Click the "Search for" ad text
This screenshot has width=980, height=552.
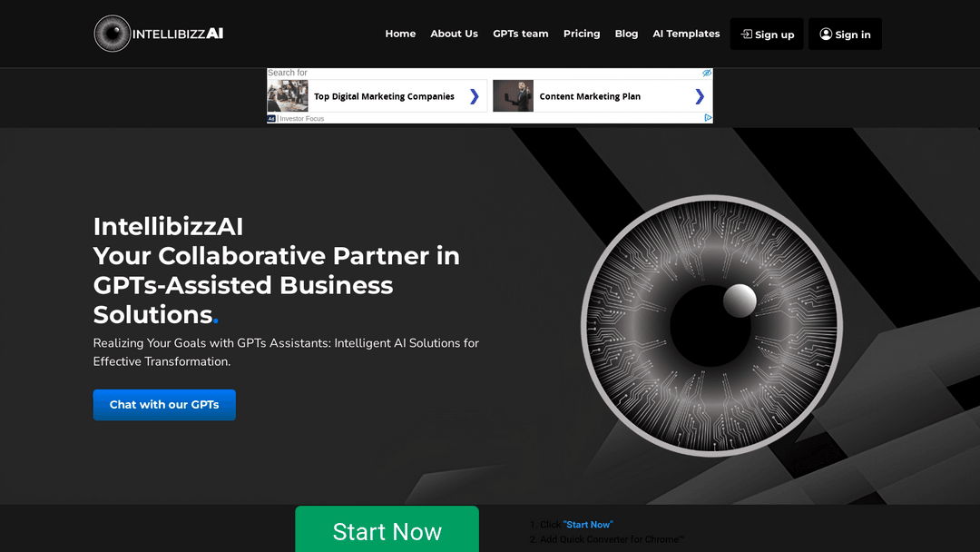click(x=288, y=73)
